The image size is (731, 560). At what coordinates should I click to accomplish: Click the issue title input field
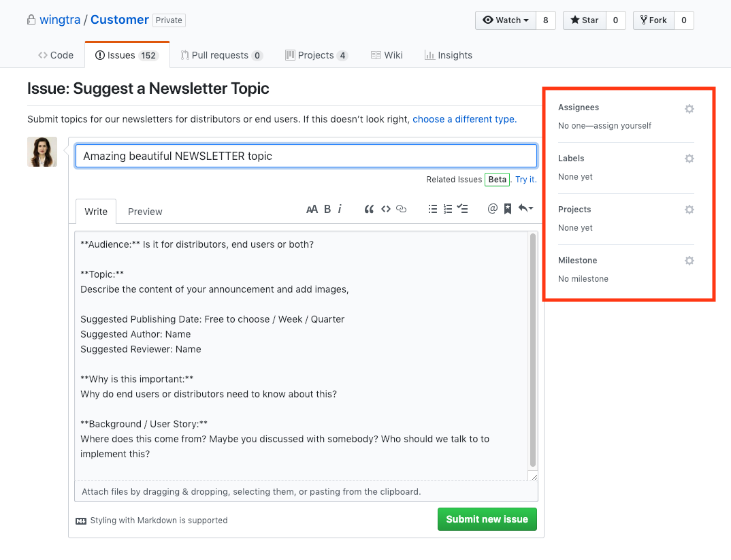coord(306,156)
